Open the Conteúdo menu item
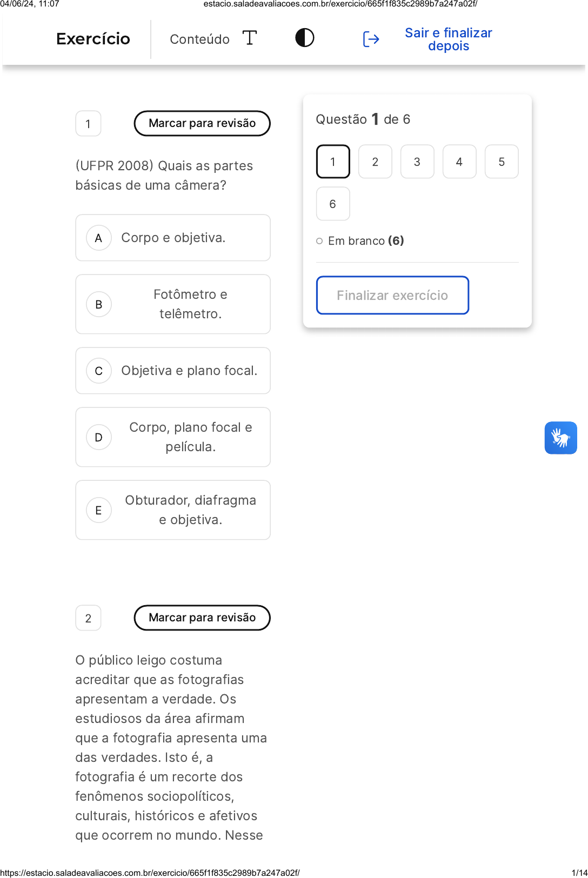588x878 pixels. coord(199,39)
